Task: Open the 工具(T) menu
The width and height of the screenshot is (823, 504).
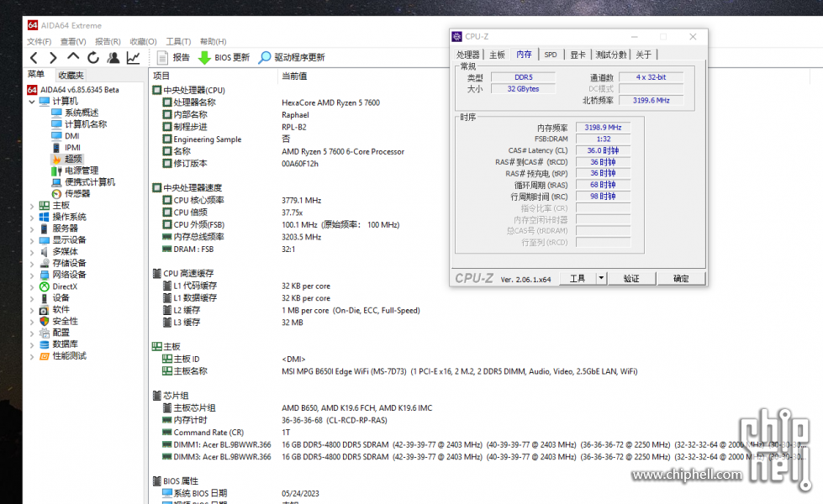Action: (178, 41)
